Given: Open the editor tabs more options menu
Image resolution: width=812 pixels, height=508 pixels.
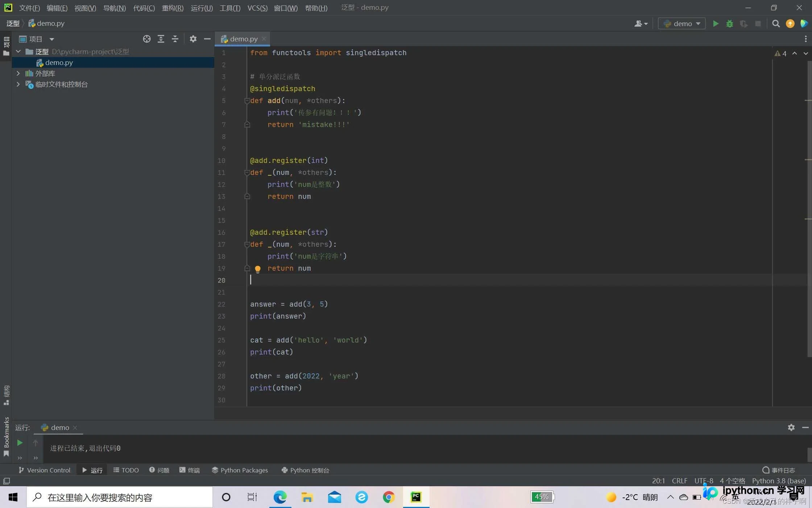Looking at the screenshot, I should (x=805, y=39).
